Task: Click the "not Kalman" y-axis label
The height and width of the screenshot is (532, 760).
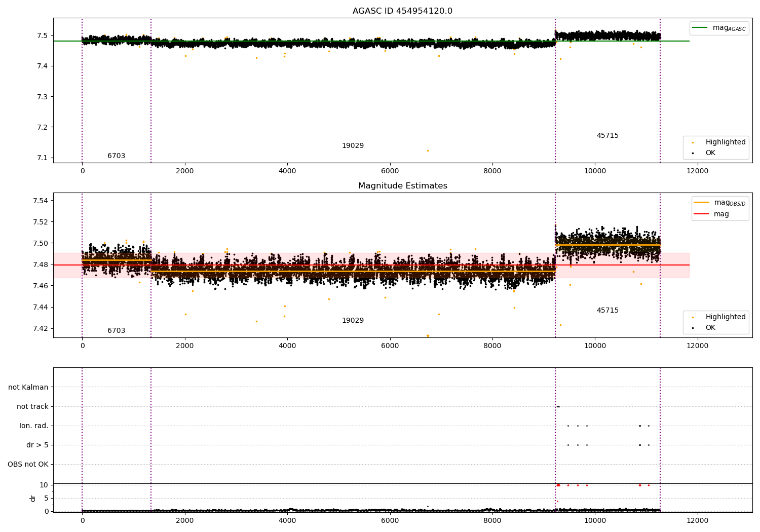Action: click(28, 387)
